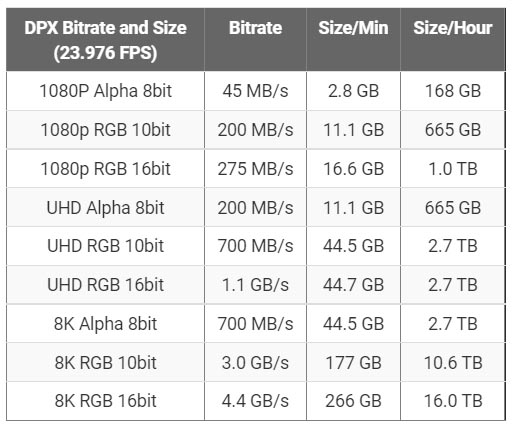
Task: Click the Bitrate column header
Action: pyautogui.click(x=255, y=28)
